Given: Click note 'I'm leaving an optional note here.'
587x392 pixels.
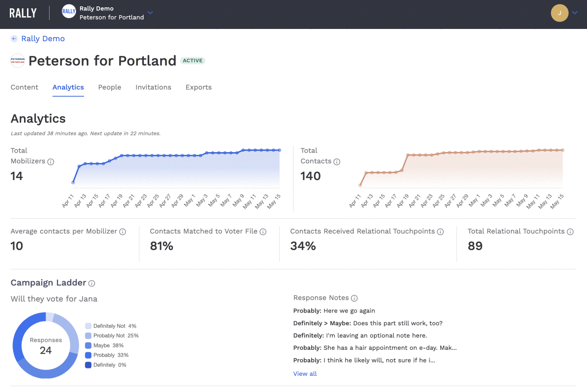Looking at the screenshot, I should point(376,336).
